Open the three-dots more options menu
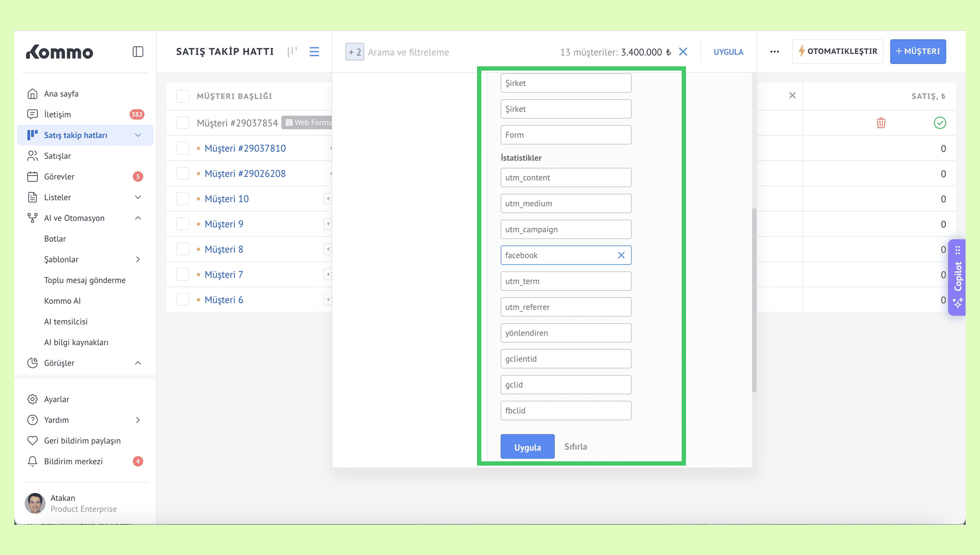 pos(774,52)
